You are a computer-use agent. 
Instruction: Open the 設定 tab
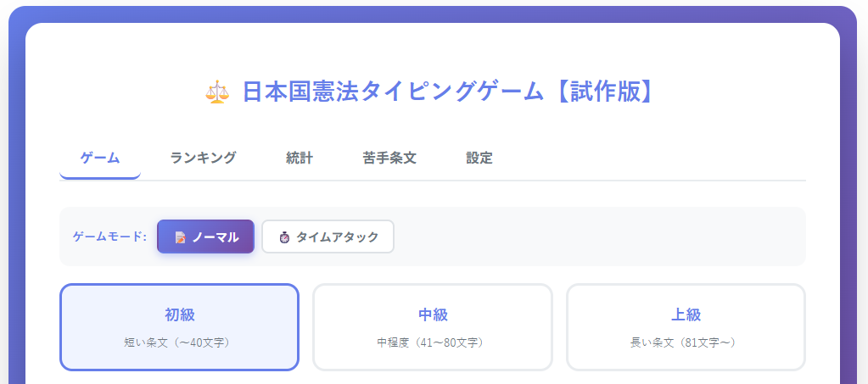coord(479,159)
